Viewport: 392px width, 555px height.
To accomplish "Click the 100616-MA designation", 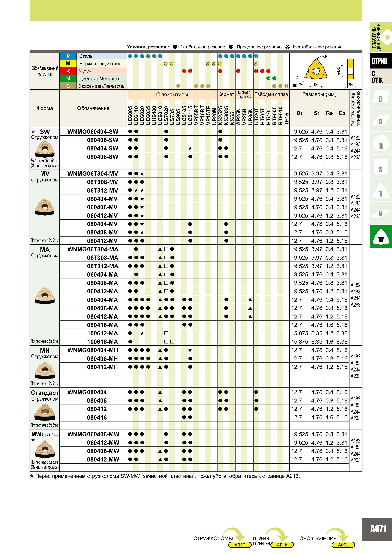I will pyautogui.click(x=102, y=342).
